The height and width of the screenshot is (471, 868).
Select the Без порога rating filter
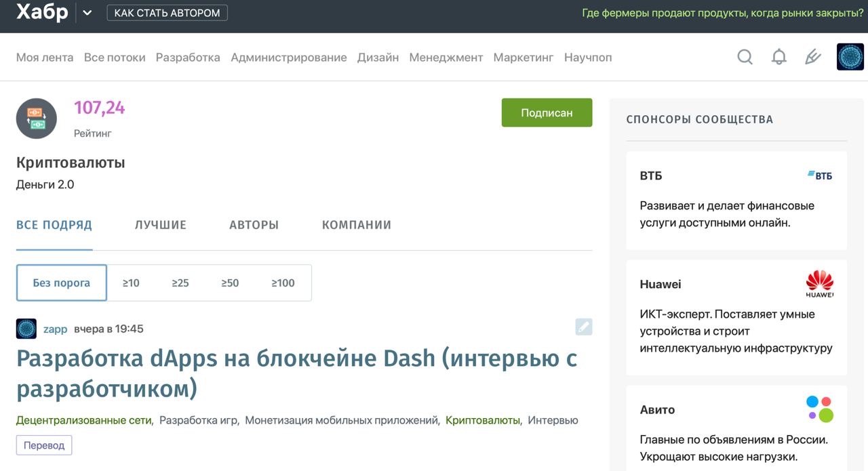click(62, 283)
